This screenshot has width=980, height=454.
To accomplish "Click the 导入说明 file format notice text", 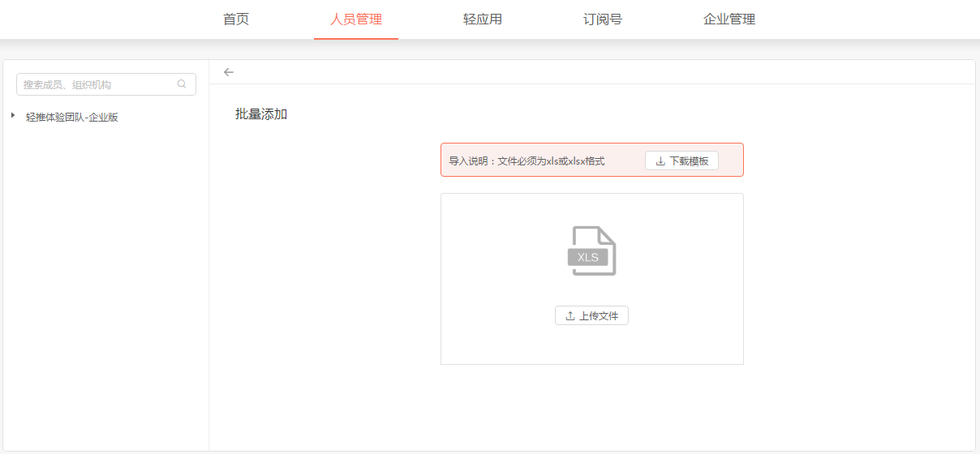I will coord(527,161).
